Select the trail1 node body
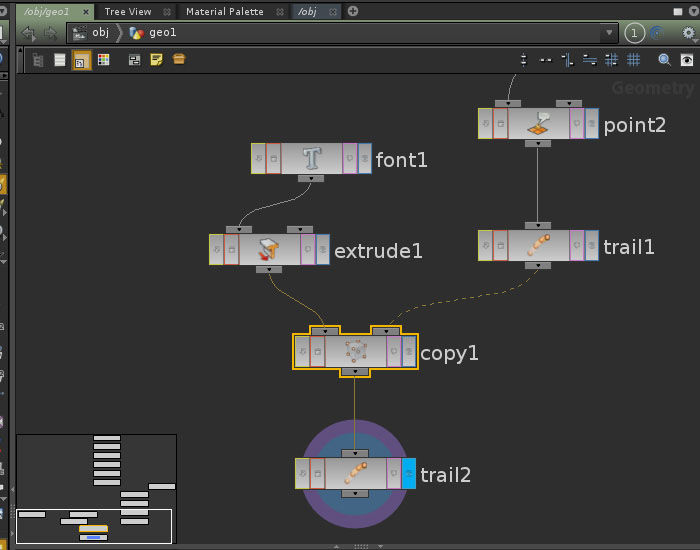Screen dimensions: 700x550 click(x=538, y=246)
